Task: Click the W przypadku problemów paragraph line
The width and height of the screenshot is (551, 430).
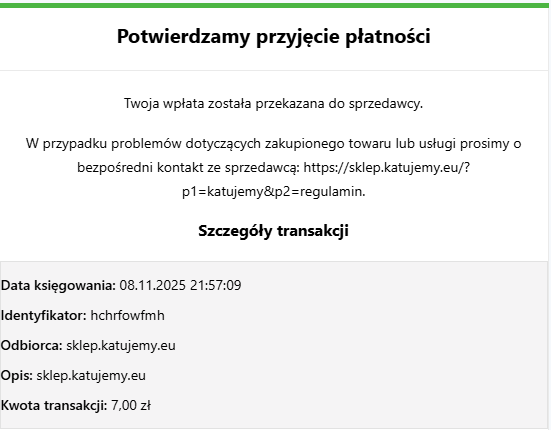Action: point(273,144)
